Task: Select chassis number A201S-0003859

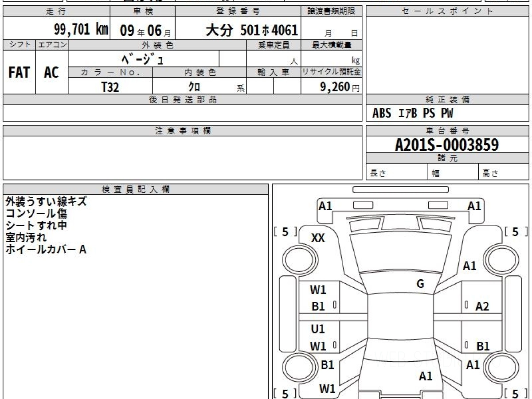Action: pyautogui.click(x=447, y=145)
